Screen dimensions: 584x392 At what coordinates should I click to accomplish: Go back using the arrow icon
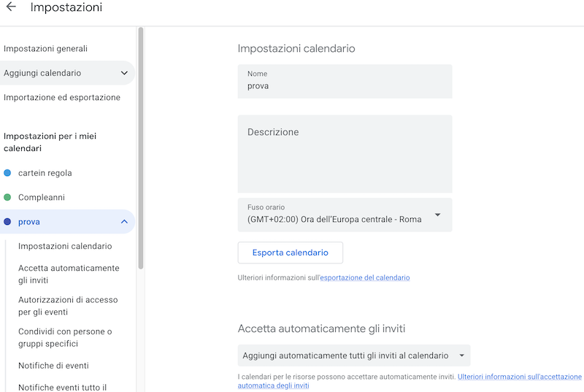(x=11, y=7)
